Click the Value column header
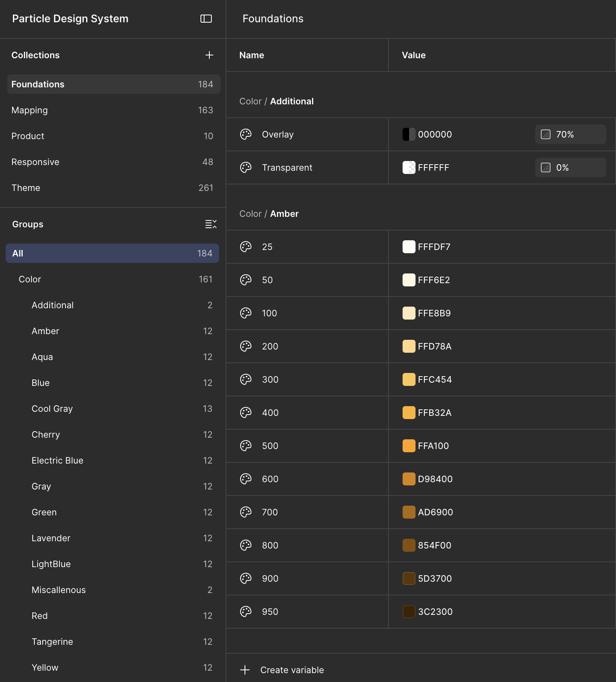The height and width of the screenshot is (682, 616). click(413, 55)
